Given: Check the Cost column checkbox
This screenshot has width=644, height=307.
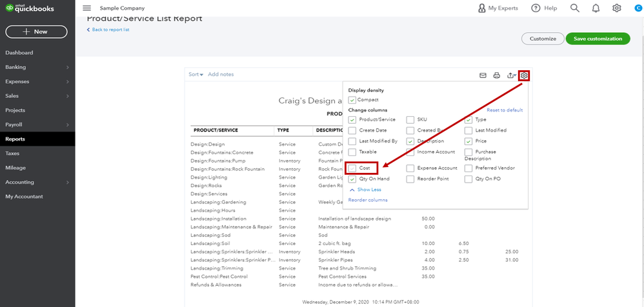Looking at the screenshot, I should (352, 168).
